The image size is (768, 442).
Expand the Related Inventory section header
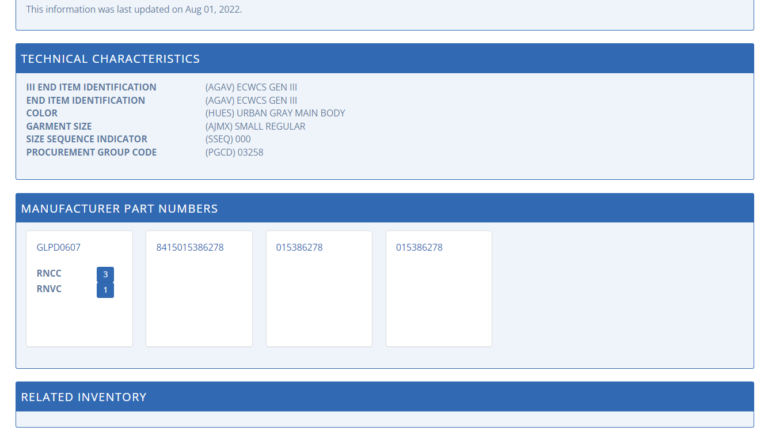tap(384, 397)
